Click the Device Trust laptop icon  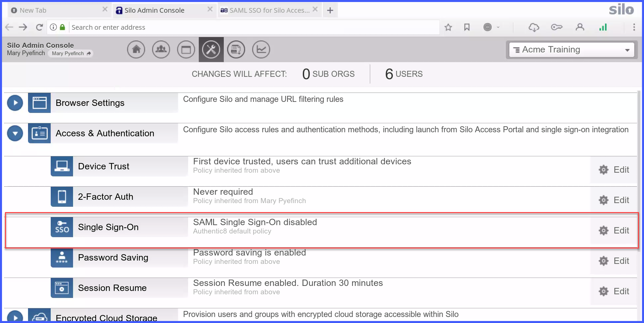[x=62, y=166]
